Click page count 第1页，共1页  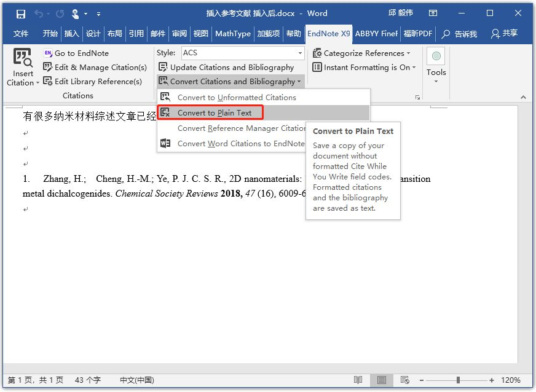tap(36, 380)
